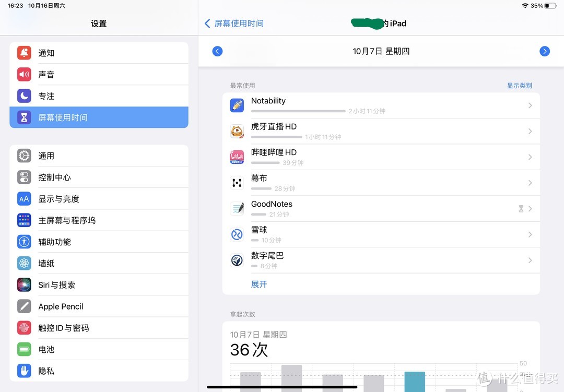The height and width of the screenshot is (392, 564).
Task: Tap the 36次 pickups count
Action: (249, 350)
